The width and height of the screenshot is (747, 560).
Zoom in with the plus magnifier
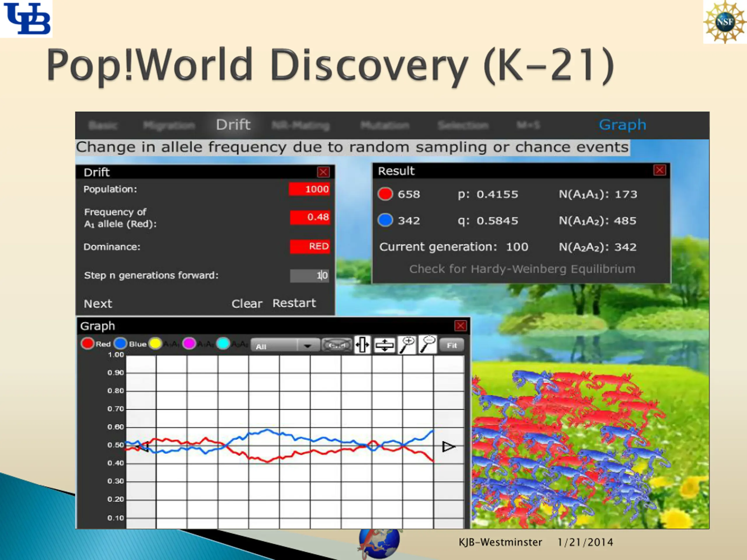tap(407, 345)
